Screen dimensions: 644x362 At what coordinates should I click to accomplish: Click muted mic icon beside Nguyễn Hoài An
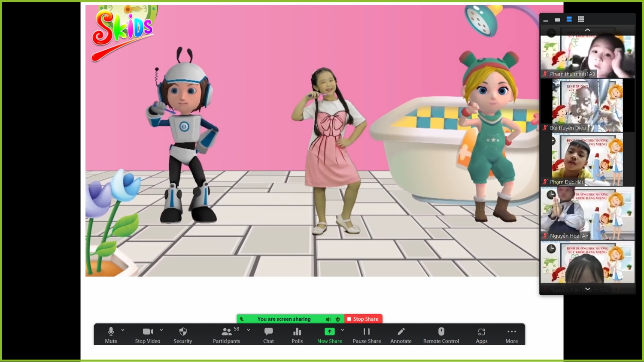tap(545, 236)
